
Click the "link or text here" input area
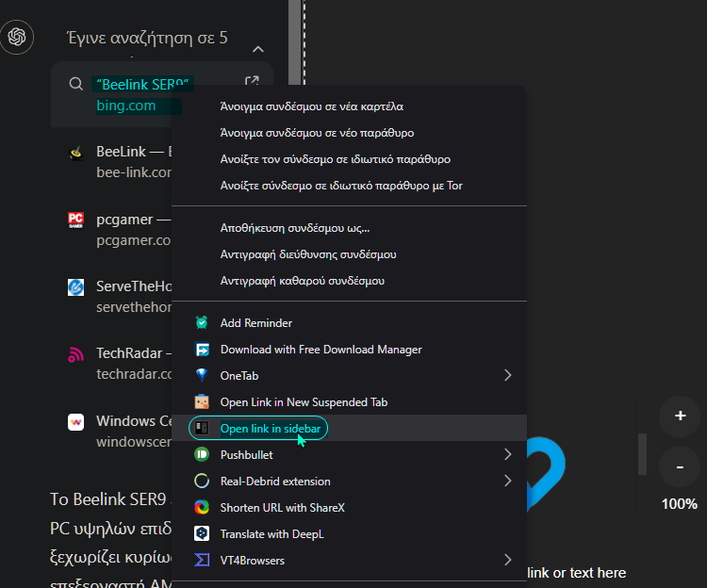coord(576,573)
